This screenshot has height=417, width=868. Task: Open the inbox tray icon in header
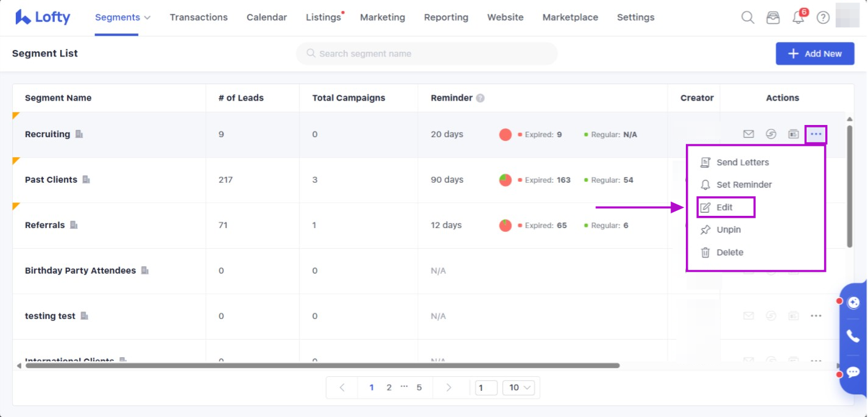point(773,18)
